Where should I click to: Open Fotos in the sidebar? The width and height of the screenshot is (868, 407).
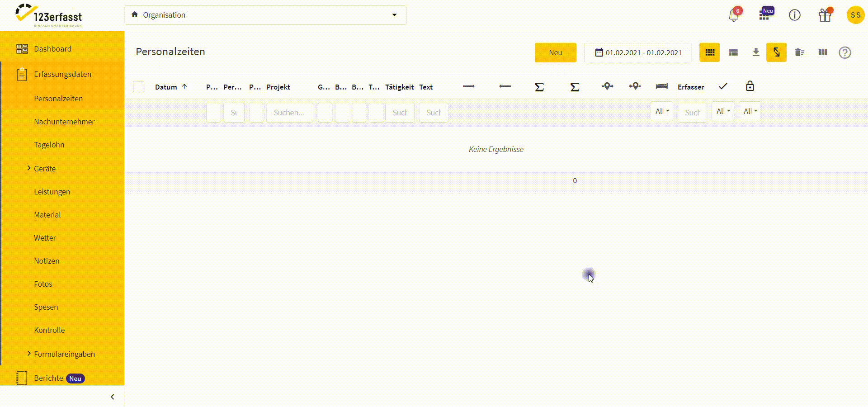[43, 284]
